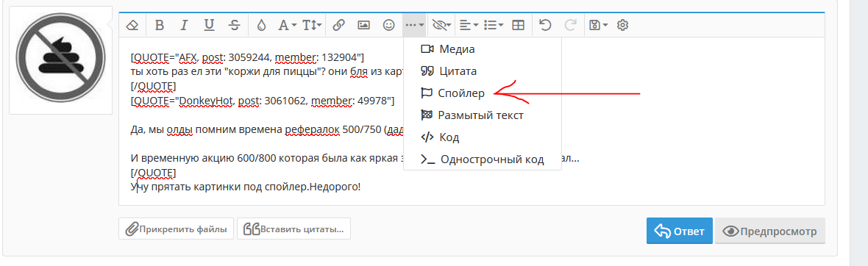The image size is (868, 266).
Task: Open the list type dropdown
Action: tap(494, 25)
